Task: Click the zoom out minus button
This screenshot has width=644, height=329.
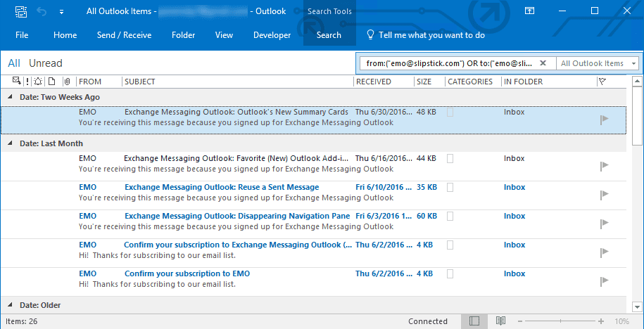Action: 520,321
